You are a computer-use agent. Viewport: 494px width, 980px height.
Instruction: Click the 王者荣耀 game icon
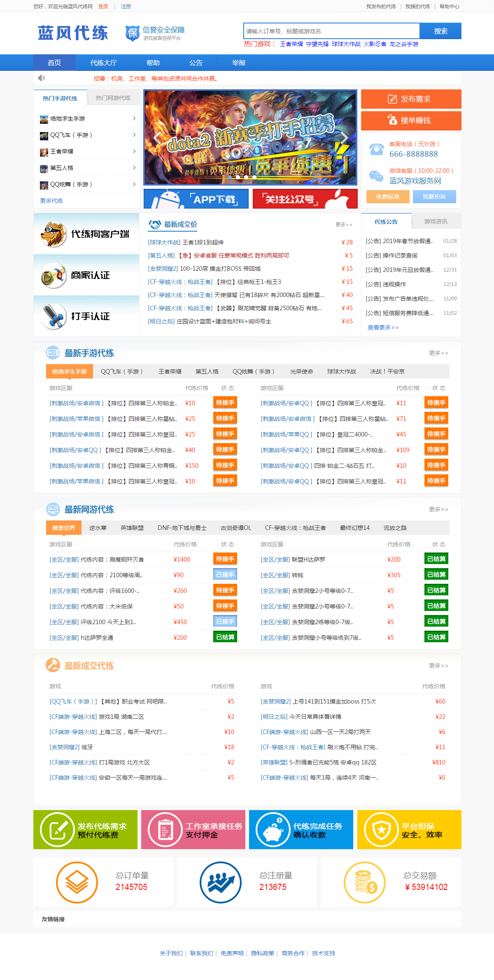[44, 152]
